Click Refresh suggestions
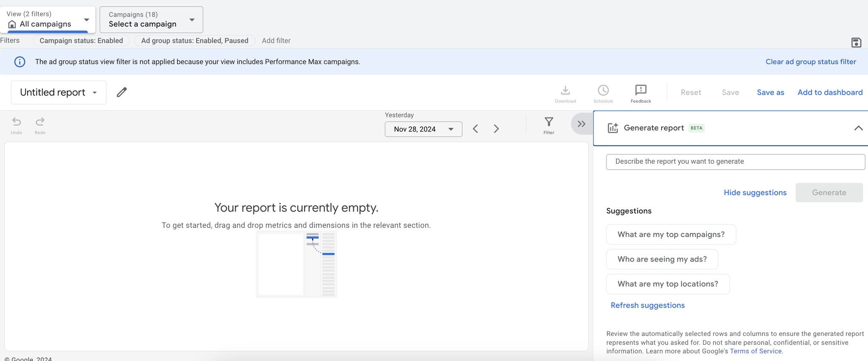The width and height of the screenshot is (868, 361). tap(648, 305)
